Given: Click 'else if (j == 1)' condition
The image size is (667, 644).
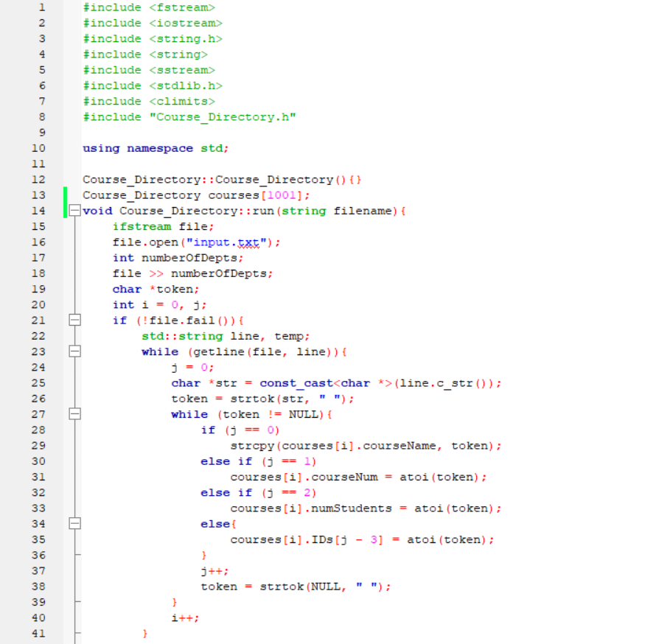Looking at the screenshot, I should 259,461.
